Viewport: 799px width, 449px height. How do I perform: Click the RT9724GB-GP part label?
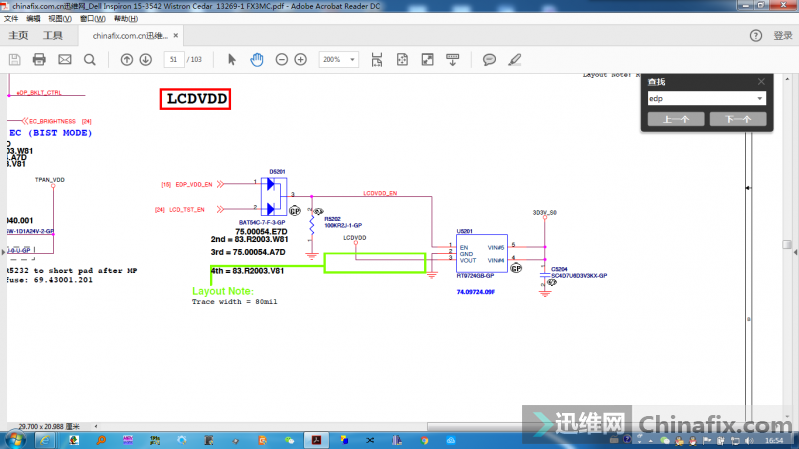tap(475, 276)
